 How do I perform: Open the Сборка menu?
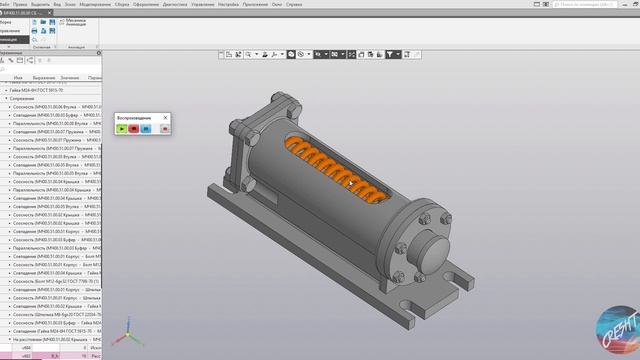pos(122,4)
